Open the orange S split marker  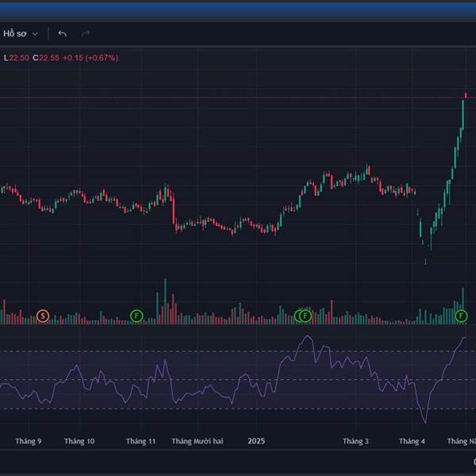tap(43, 316)
